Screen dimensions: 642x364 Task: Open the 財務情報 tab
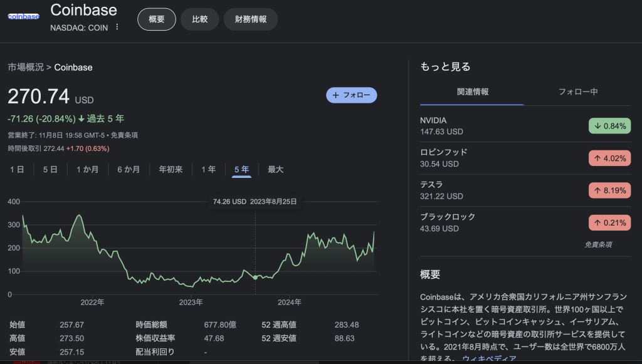250,19
